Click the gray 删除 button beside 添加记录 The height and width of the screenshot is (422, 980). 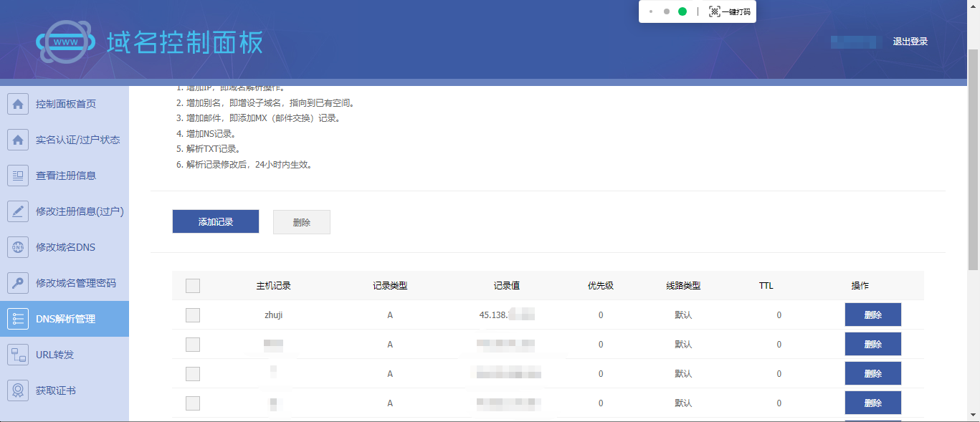coord(301,222)
